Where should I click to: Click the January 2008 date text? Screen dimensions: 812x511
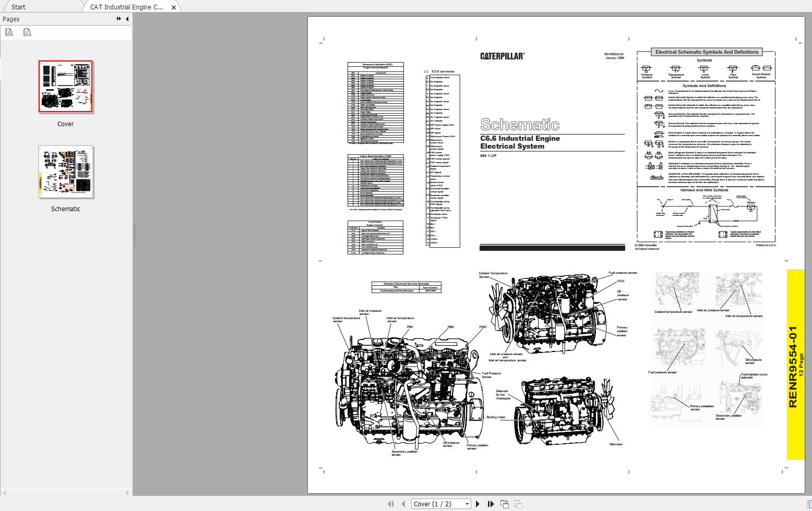(615, 58)
